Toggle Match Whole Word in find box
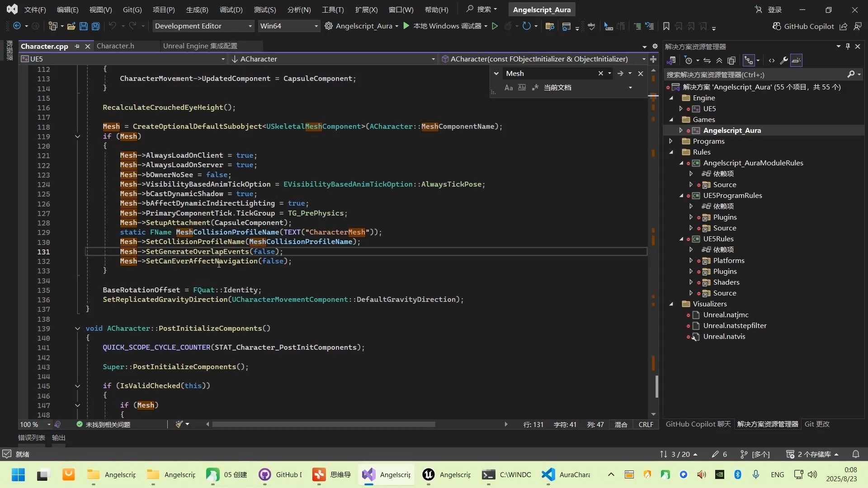 tap(522, 88)
